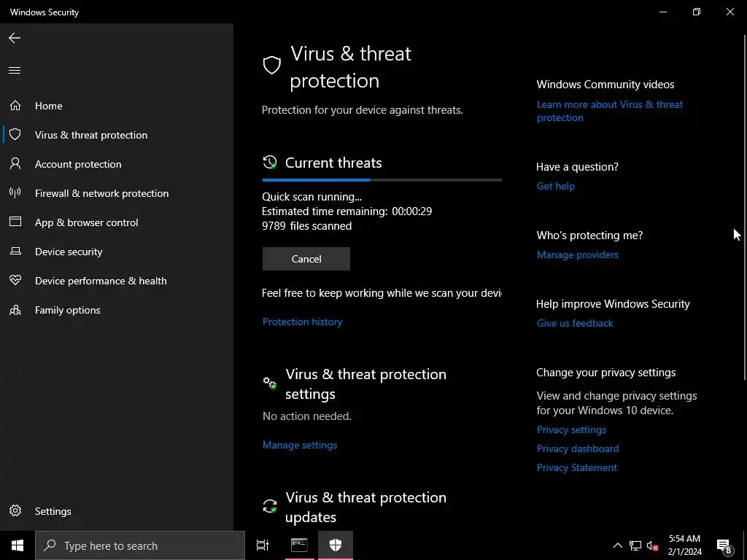Show hidden system tray icons
Image resolution: width=747 pixels, height=560 pixels.
pos(617,545)
